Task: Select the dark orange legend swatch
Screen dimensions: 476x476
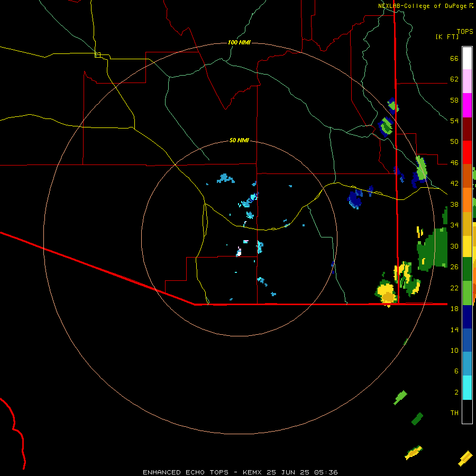Action: (x=467, y=176)
